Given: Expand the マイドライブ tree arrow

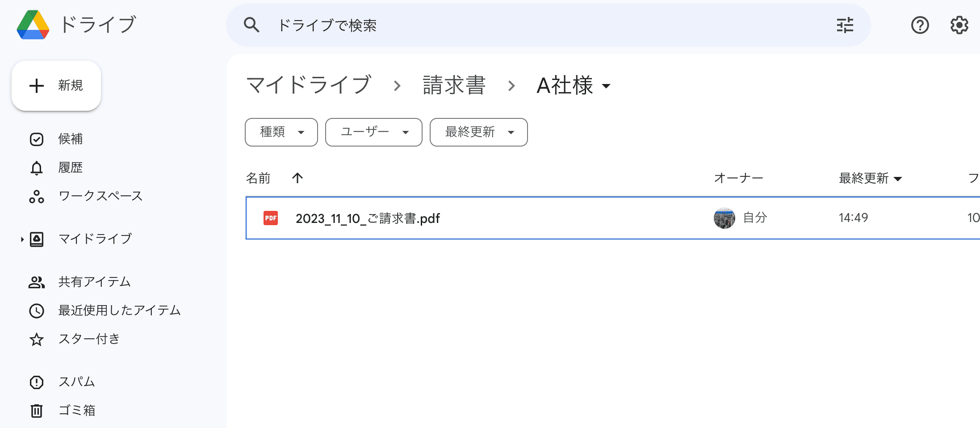Looking at the screenshot, I should 22,239.
